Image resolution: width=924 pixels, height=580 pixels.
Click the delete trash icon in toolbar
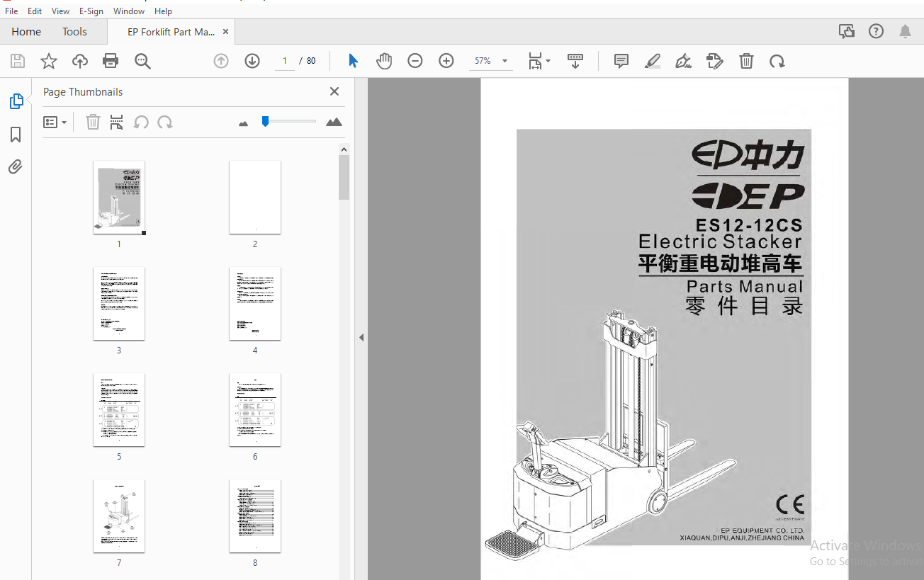click(746, 61)
